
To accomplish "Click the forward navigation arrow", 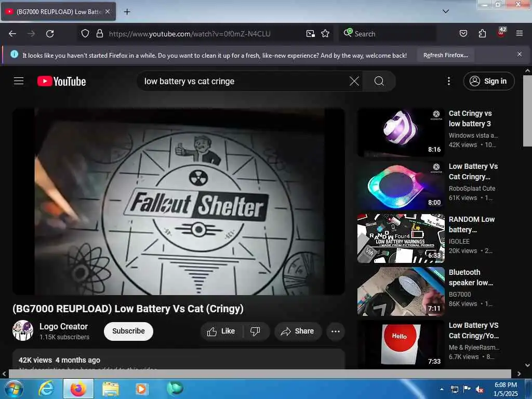I will coord(31,34).
